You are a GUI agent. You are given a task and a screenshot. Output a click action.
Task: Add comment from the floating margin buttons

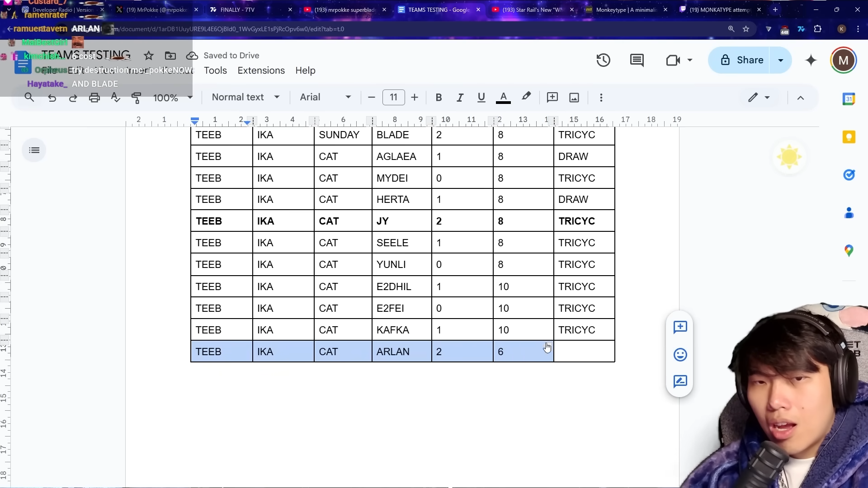click(x=680, y=327)
